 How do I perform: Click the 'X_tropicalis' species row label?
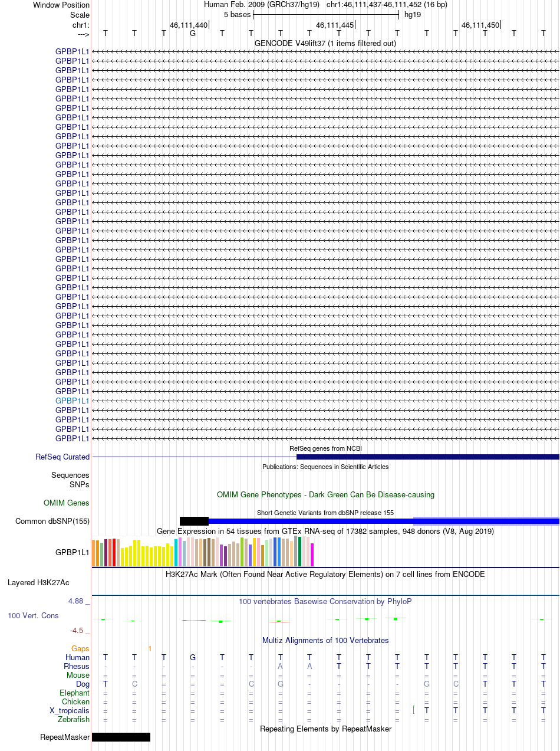pos(70,710)
